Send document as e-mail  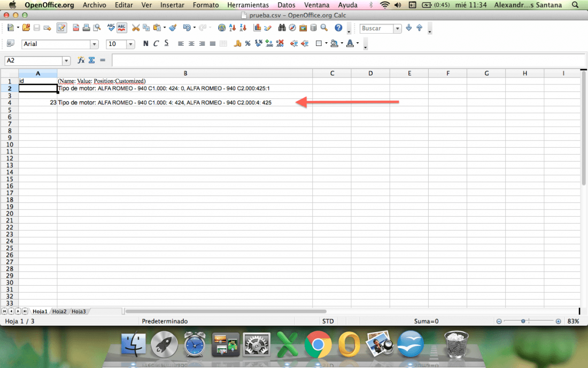point(47,28)
